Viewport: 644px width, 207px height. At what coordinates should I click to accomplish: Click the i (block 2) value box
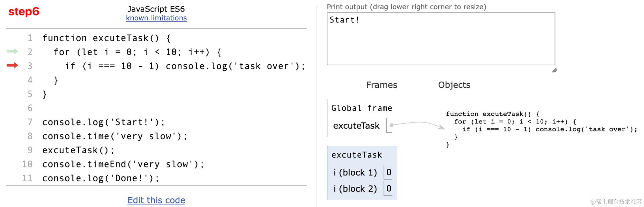click(389, 188)
